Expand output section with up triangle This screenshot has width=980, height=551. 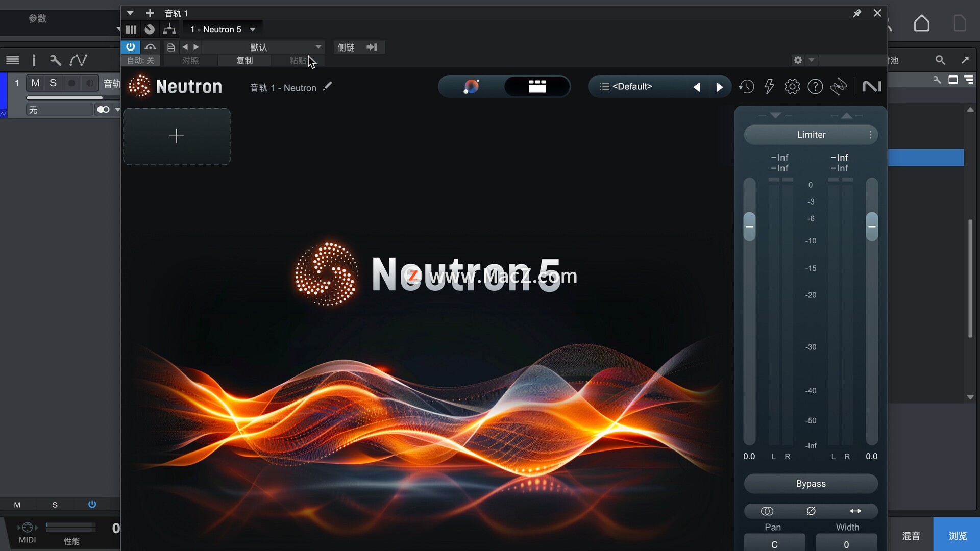[x=847, y=115]
